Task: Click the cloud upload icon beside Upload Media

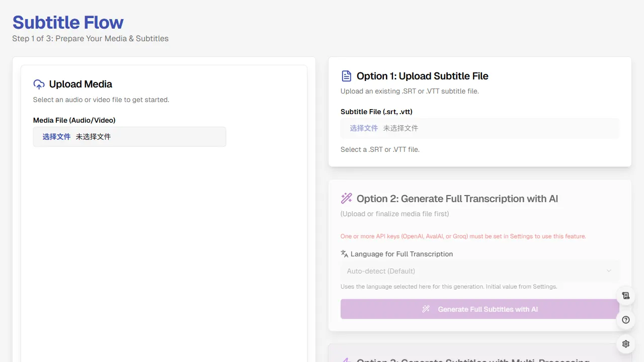Action: tap(39, 84)
